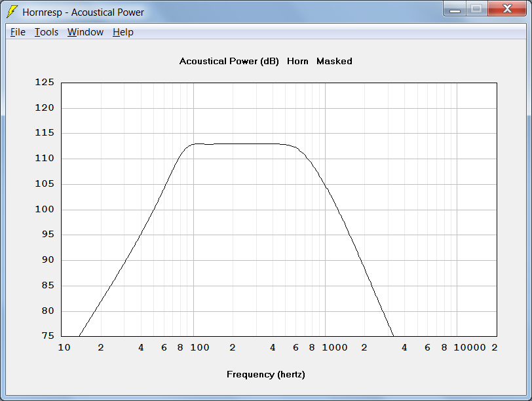Click the 95 dB axis value
532x401 pixels.
click(x=48, y=235)
